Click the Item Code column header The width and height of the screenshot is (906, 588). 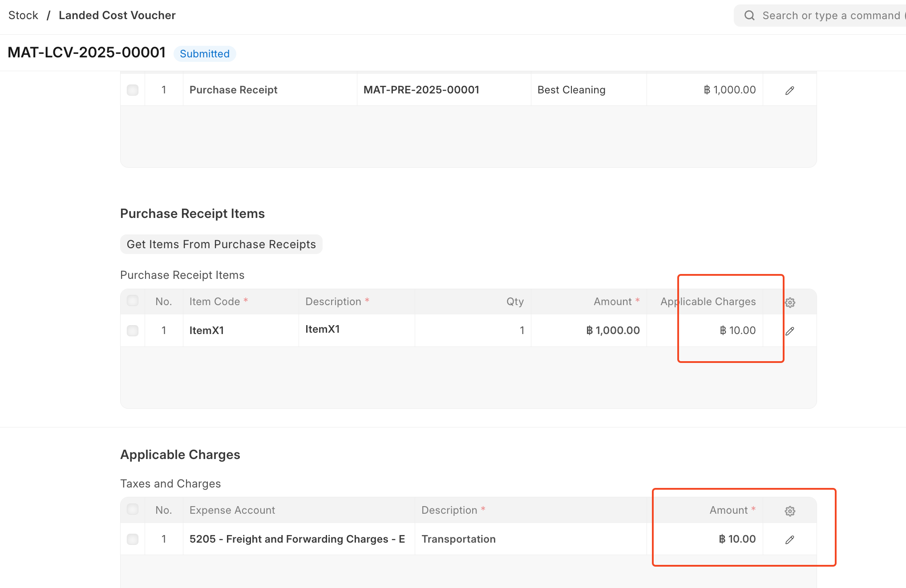[x=241, y=302]
